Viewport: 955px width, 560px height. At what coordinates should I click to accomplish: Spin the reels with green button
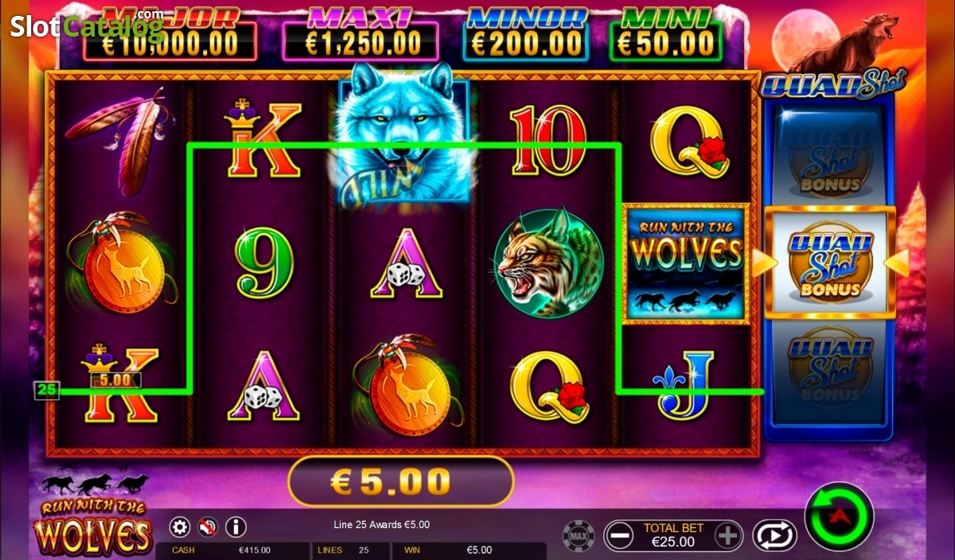point(839,517)
